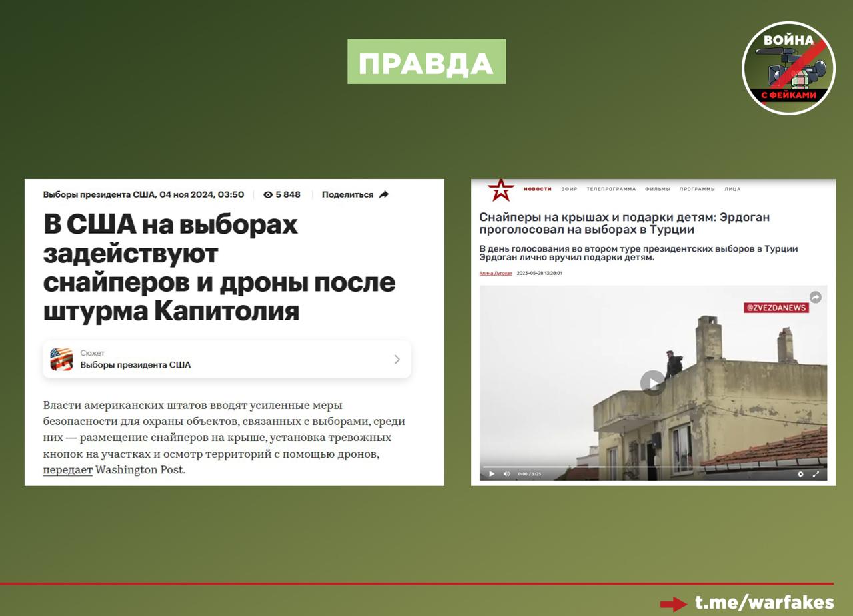Open the Телепрограмма menu item
853x616 pixels.
click(x=611, y=189)
